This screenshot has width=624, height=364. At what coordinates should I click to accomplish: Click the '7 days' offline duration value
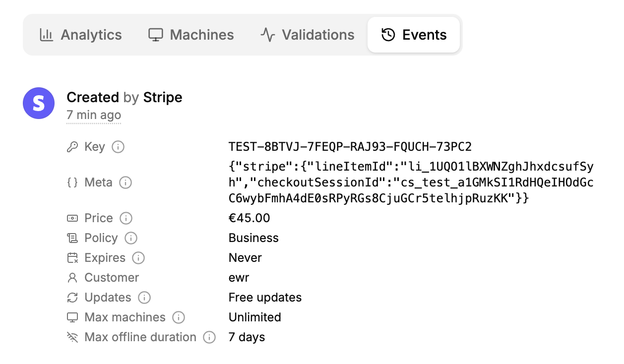[x=247, y=337]
